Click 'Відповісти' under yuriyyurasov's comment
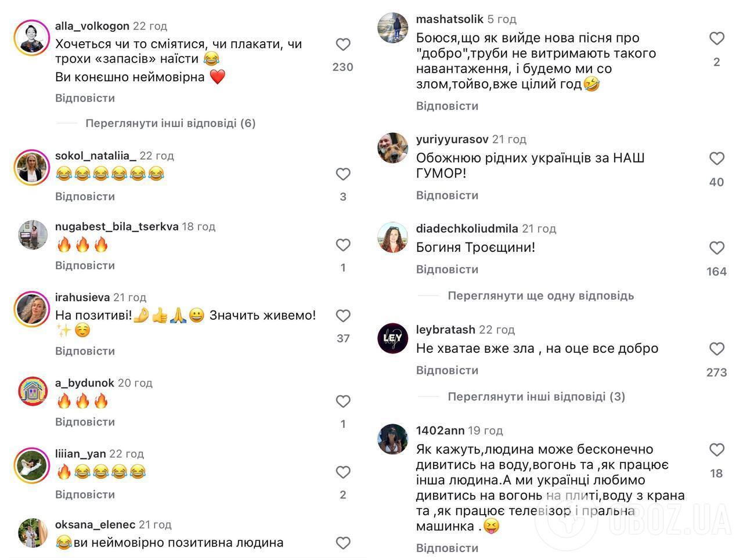This screenshot has height=560, width=743. point(448,195)
